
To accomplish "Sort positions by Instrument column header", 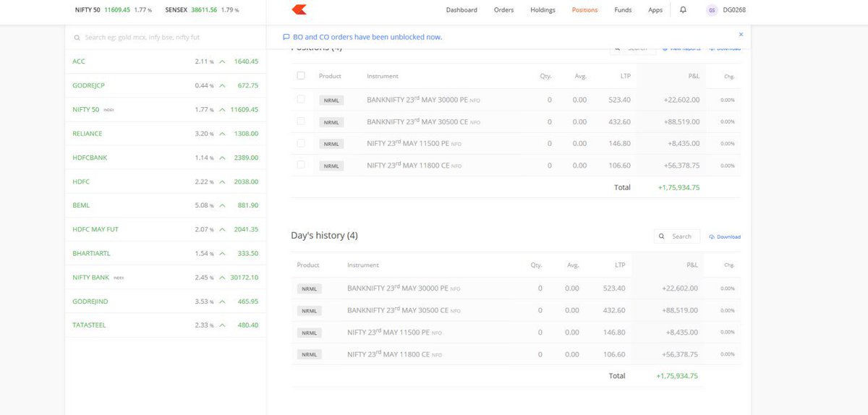I will (x=383, y=76).
